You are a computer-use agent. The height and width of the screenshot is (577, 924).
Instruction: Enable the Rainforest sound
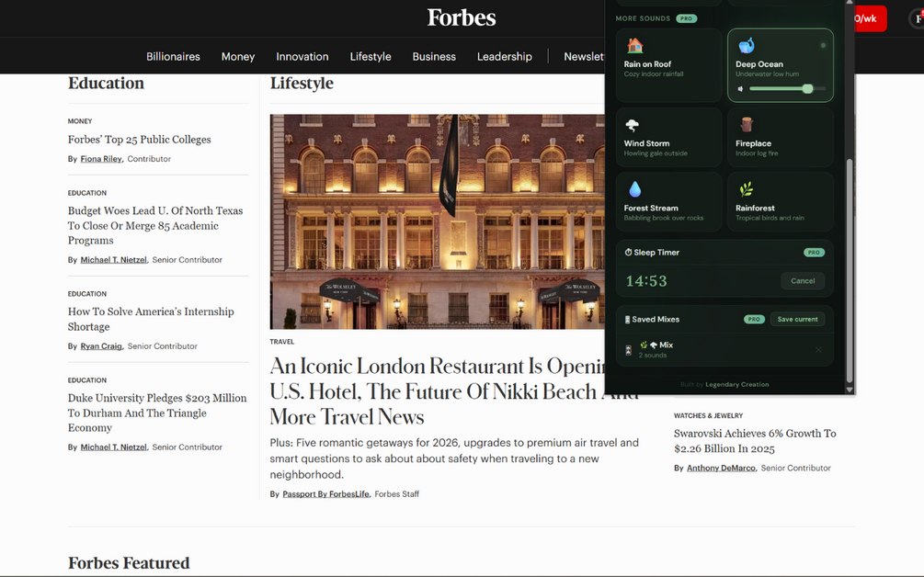(x=781, y=202)
